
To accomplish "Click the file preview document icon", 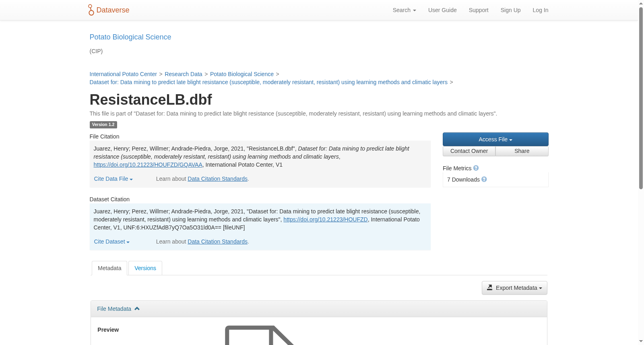I will (260, 335).
